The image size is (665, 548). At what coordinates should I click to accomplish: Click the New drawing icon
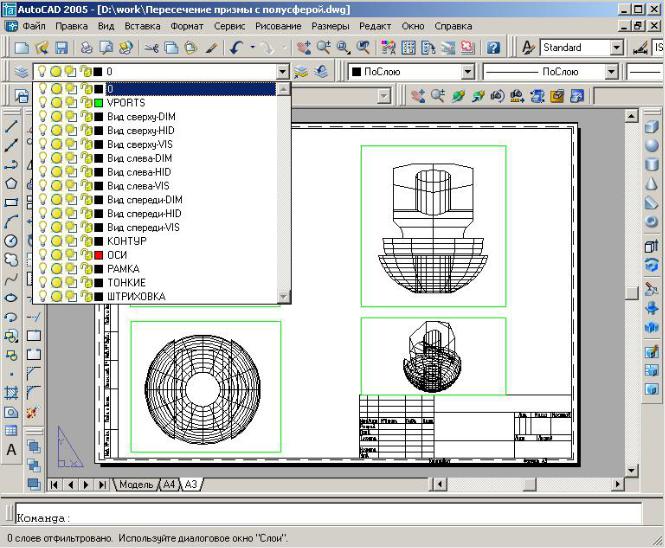coord(22,48)
